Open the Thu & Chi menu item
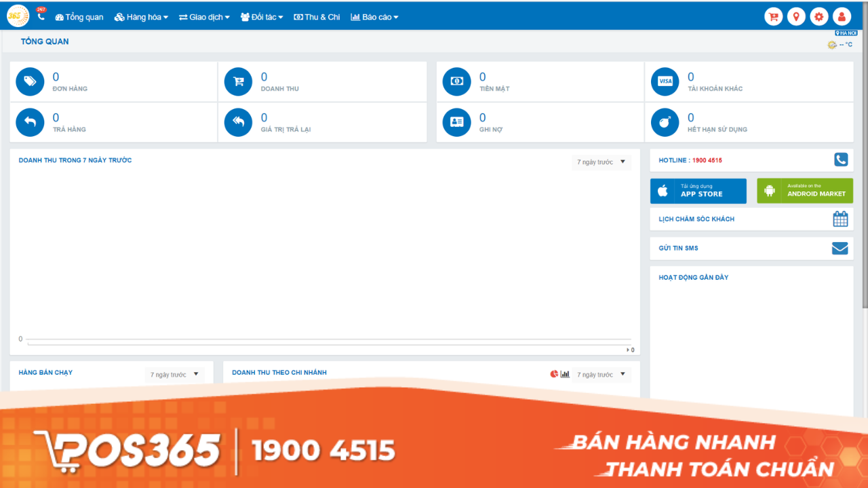This screenshot has width=868, height=488. (317, 17)
